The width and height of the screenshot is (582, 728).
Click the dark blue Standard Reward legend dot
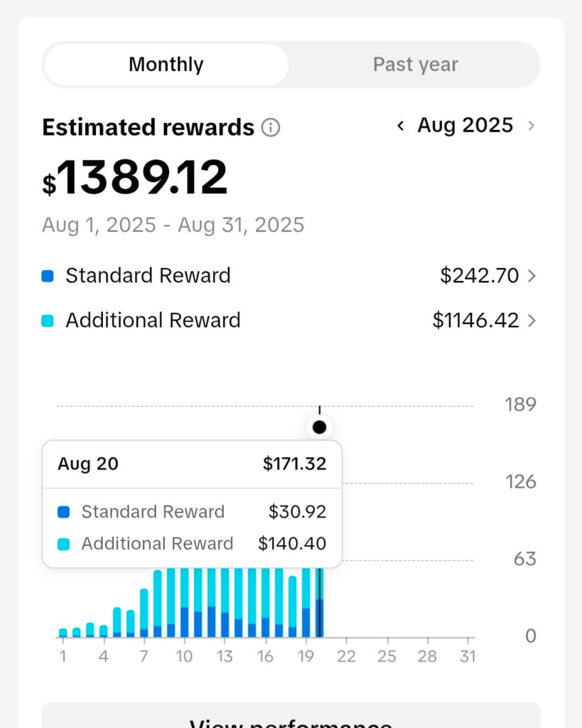coord(48,276)
